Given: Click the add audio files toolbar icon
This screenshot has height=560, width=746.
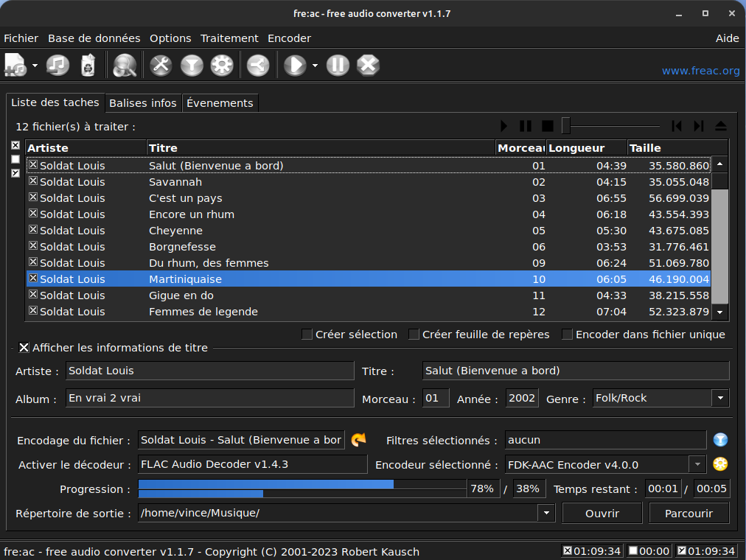Looking at the screenshot, I should (15, 66).
